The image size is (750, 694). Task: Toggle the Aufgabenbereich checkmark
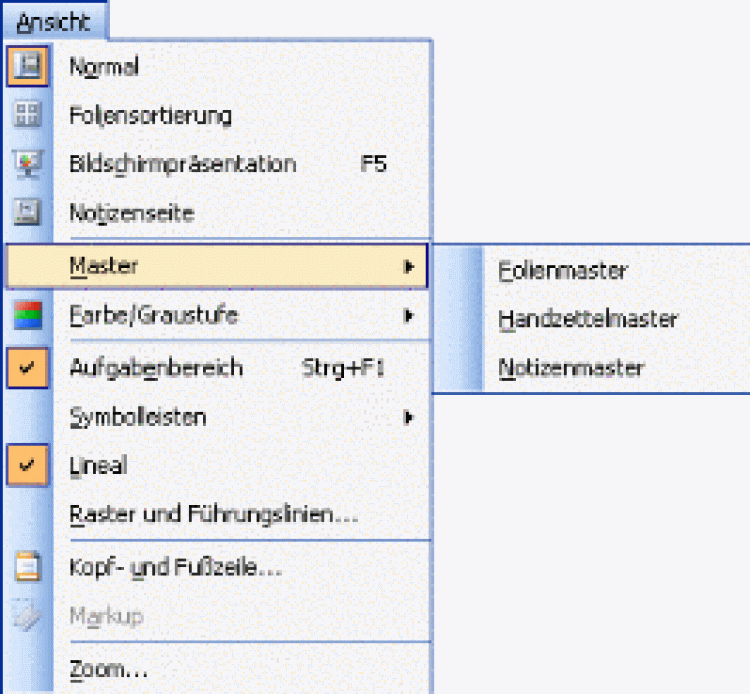(x=28, y=367)
